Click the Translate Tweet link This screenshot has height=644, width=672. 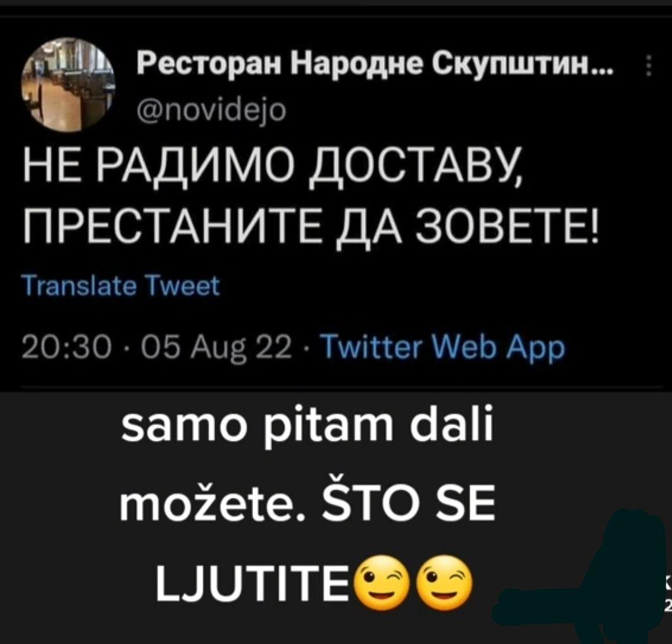tap(122, 286)
